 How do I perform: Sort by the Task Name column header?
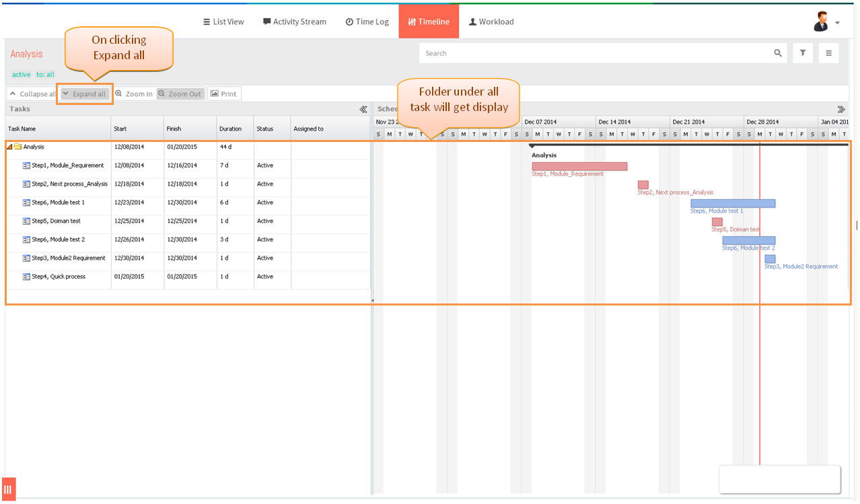click(x=58, y=129)
